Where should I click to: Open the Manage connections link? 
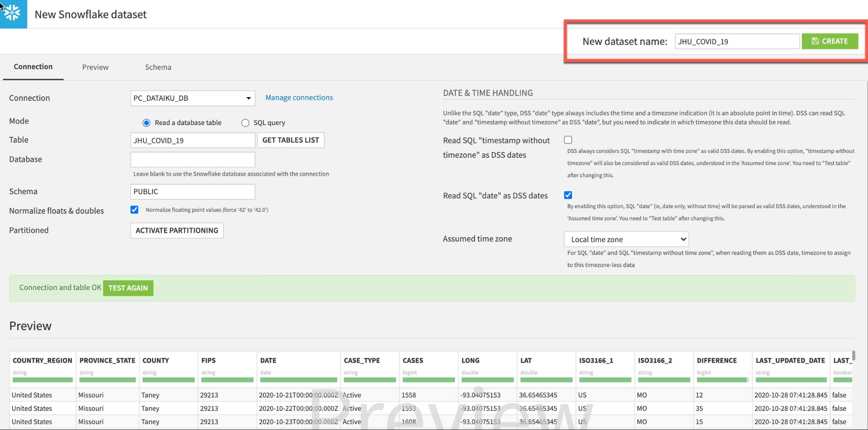tap(299, 98)
